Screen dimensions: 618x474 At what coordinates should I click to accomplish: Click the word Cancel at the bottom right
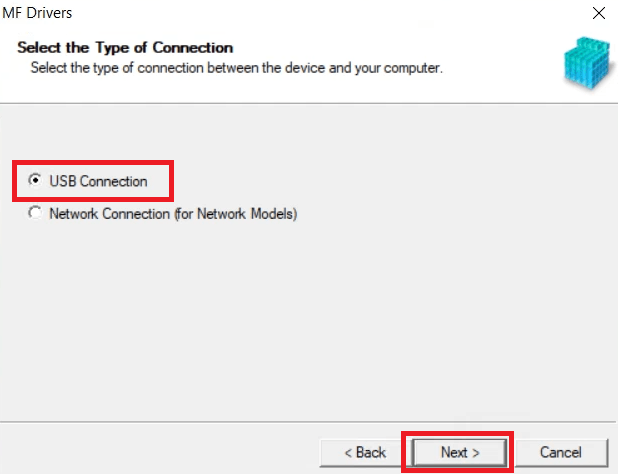560,452
